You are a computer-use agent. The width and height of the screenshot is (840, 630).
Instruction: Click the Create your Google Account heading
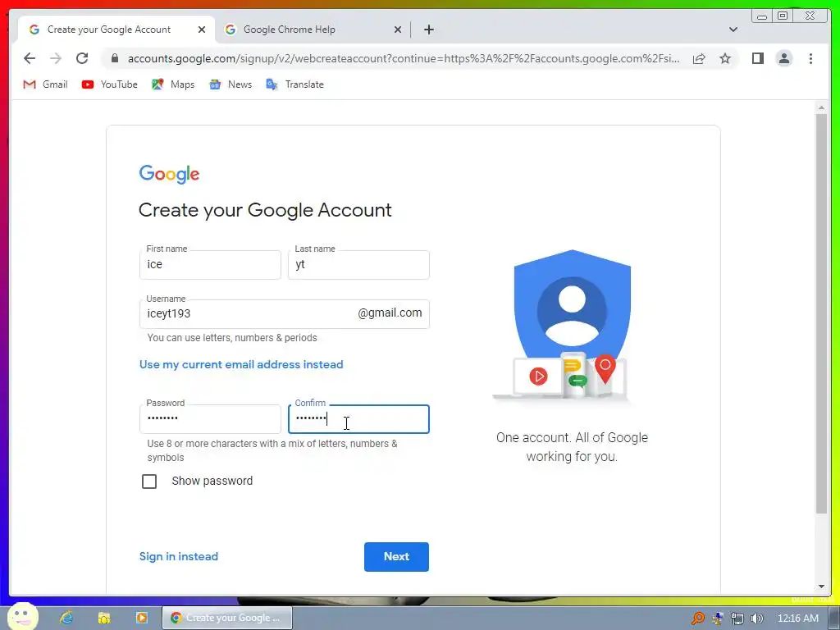(265, 210)
